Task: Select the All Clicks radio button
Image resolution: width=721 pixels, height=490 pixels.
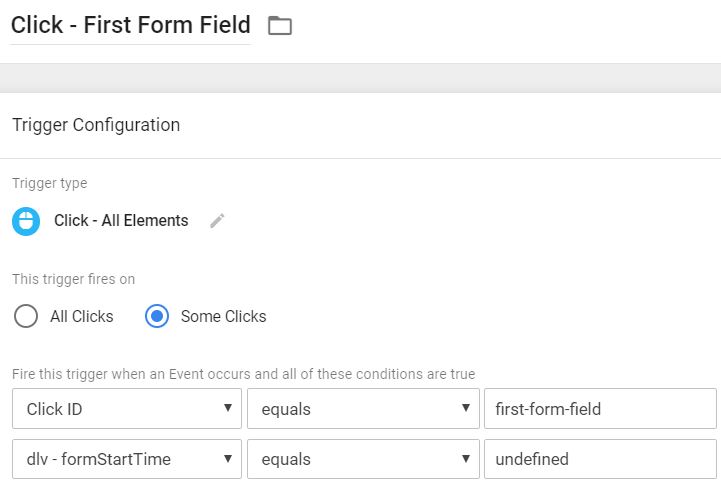Action: 26,316
